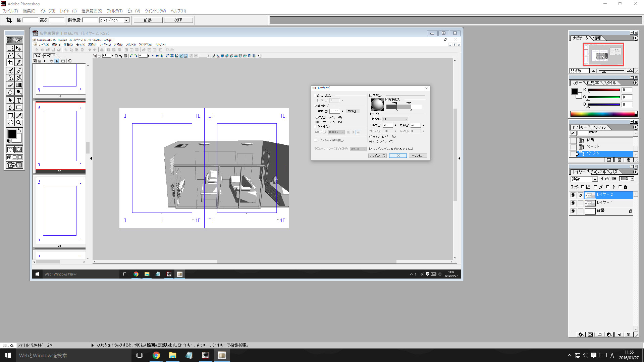Select the Hand tool
The width and height of the screenshot is (644, 362).
pyautogui.click(x=10, y=123)
